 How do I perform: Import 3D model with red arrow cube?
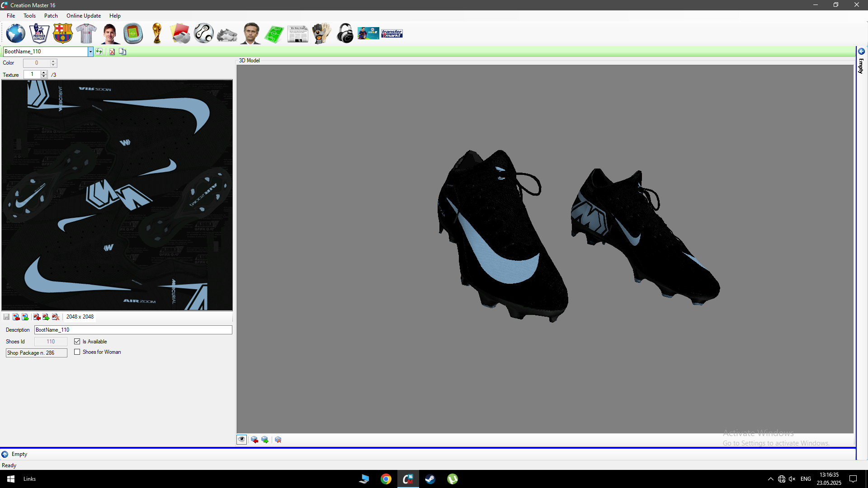point(255,440)
